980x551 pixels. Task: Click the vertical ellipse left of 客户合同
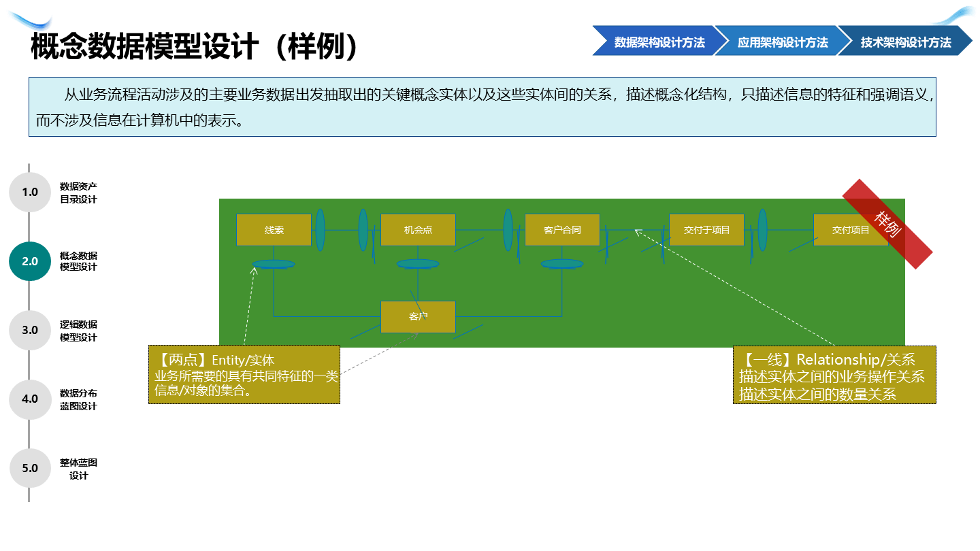(508, 230)
